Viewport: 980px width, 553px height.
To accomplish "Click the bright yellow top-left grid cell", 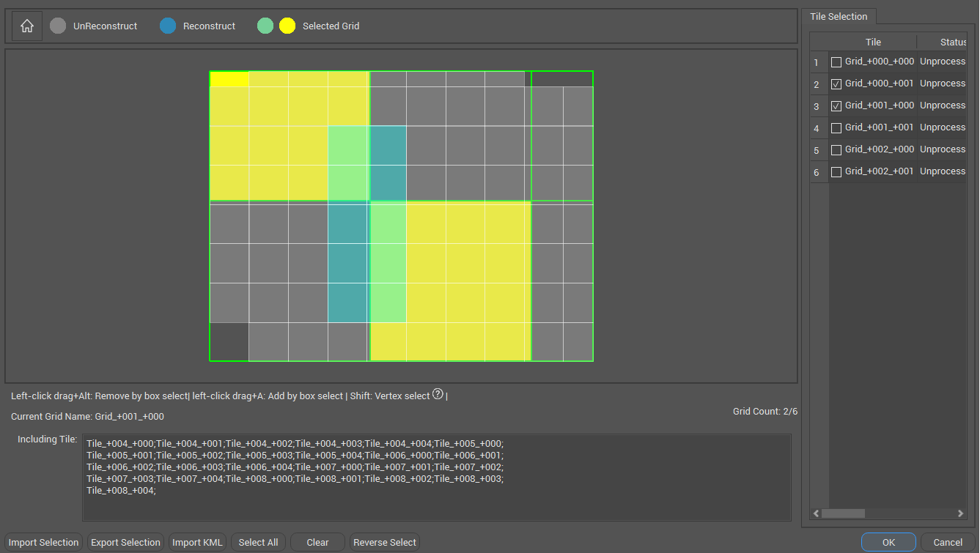I will point(229,79).
